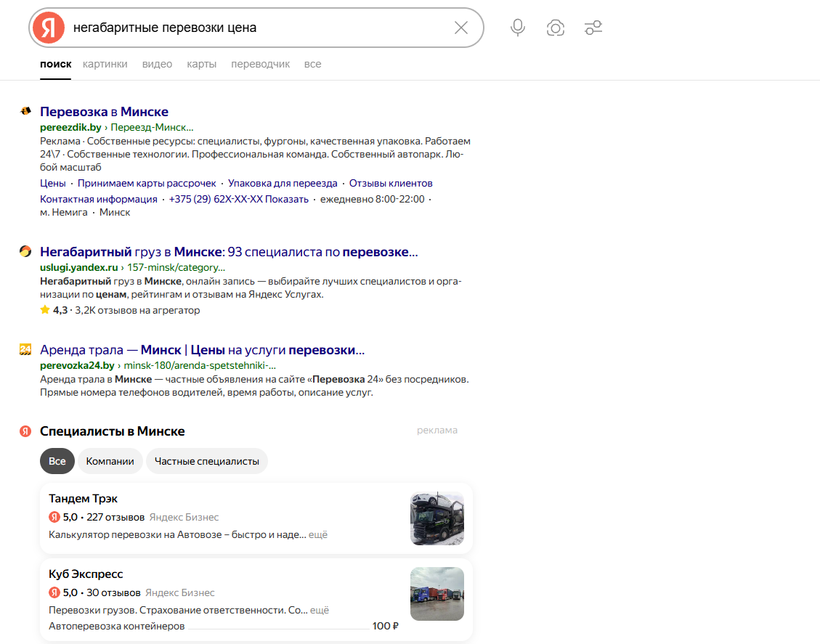This screenshot has height=644, width=820.
Task: Click the 100 ₽ price value
Action: [386, 626]
